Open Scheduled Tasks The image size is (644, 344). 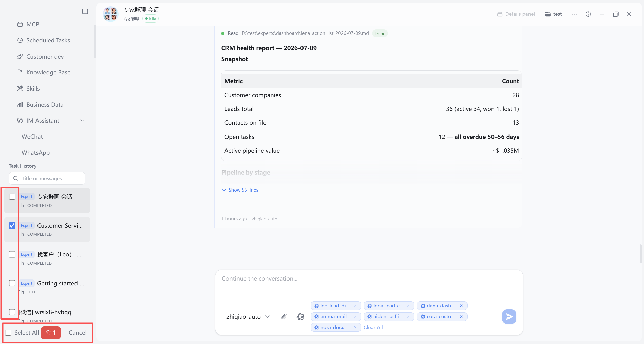point(43,40)
